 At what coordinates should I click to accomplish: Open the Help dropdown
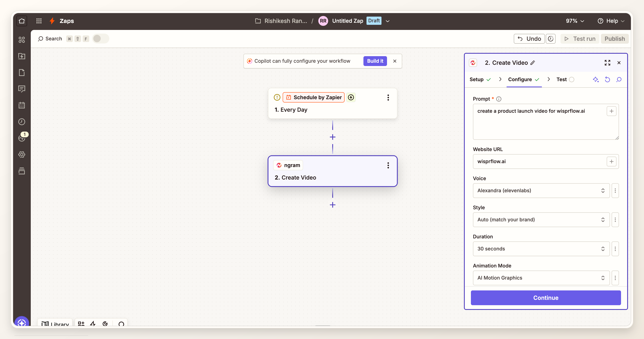coord(611,21)
